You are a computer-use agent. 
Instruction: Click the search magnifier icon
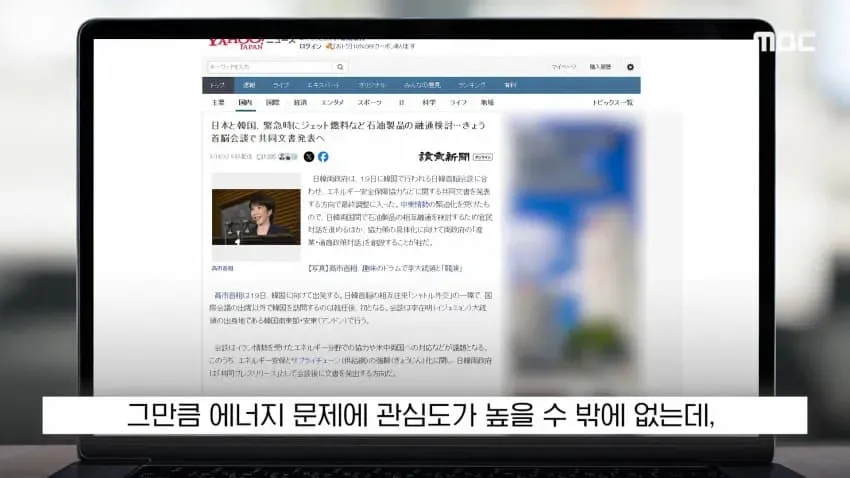pyautogui.click(x=340, y=67)
